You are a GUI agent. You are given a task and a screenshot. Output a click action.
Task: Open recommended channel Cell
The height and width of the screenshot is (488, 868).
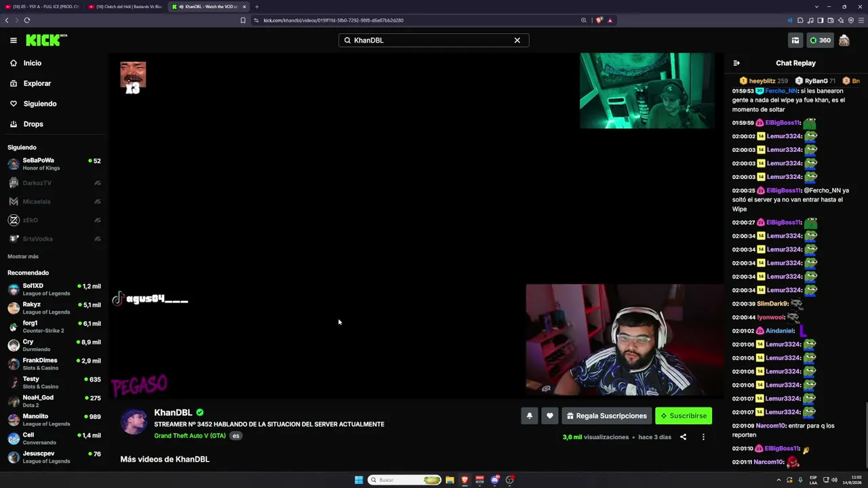[54, 439]
